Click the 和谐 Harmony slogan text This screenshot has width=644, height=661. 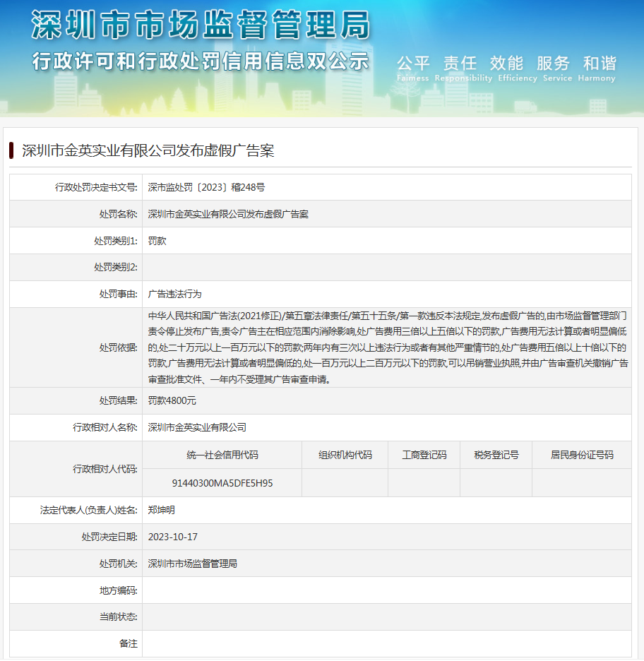[597, 68]
